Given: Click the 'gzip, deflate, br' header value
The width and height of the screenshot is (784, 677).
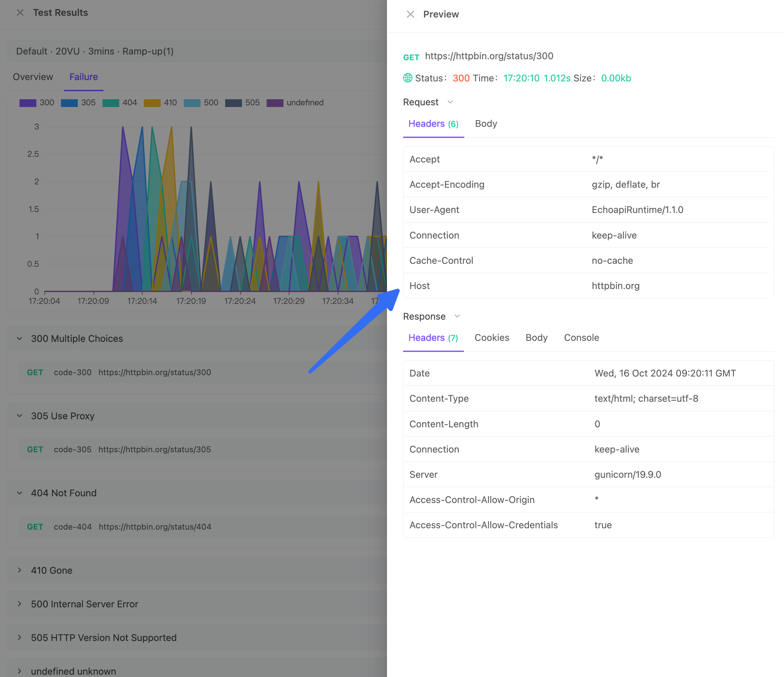Looking at the screenshot, I should (x=626, y=184).
